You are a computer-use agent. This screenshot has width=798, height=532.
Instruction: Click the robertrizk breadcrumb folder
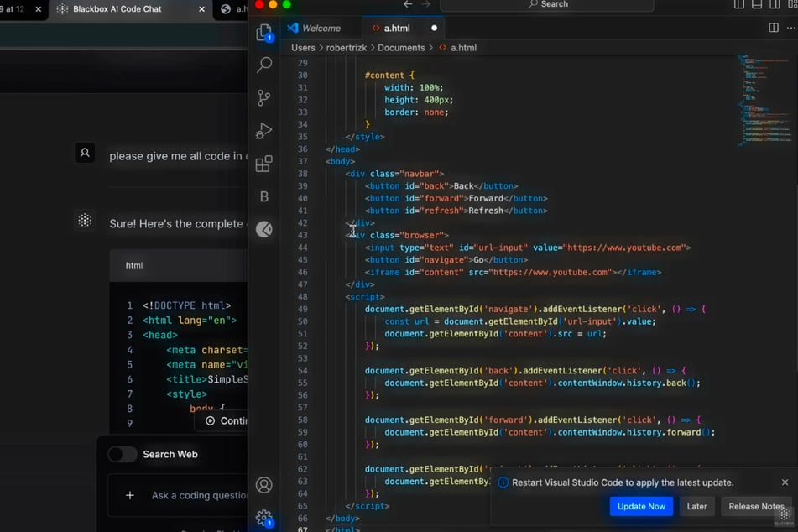345,48
